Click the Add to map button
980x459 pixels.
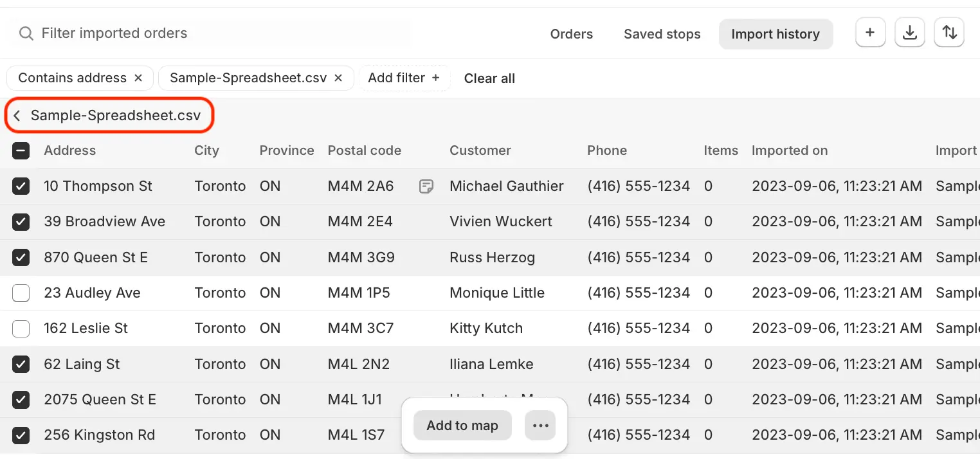pyautogui.click(x=462, y=426)
